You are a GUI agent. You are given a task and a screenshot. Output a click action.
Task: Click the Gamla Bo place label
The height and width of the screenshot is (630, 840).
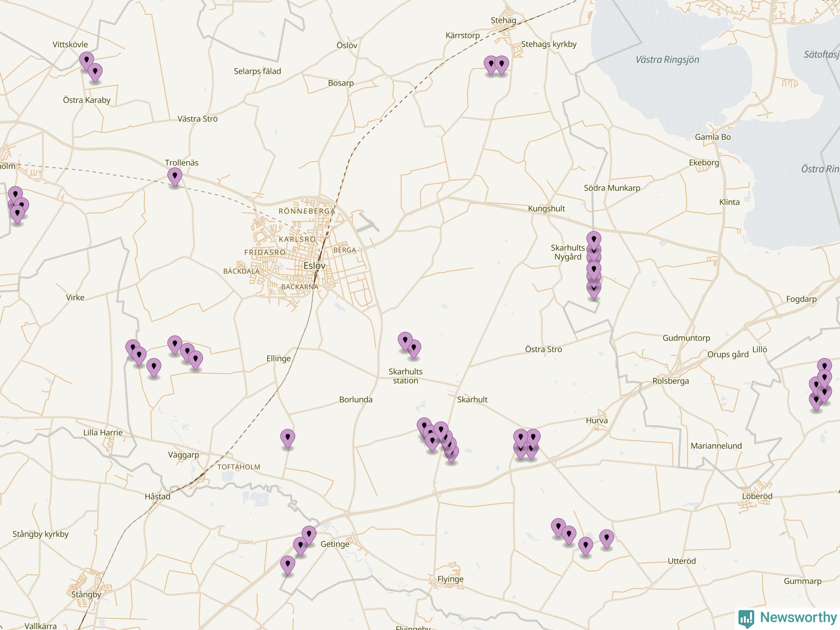[x=713, y=137]
